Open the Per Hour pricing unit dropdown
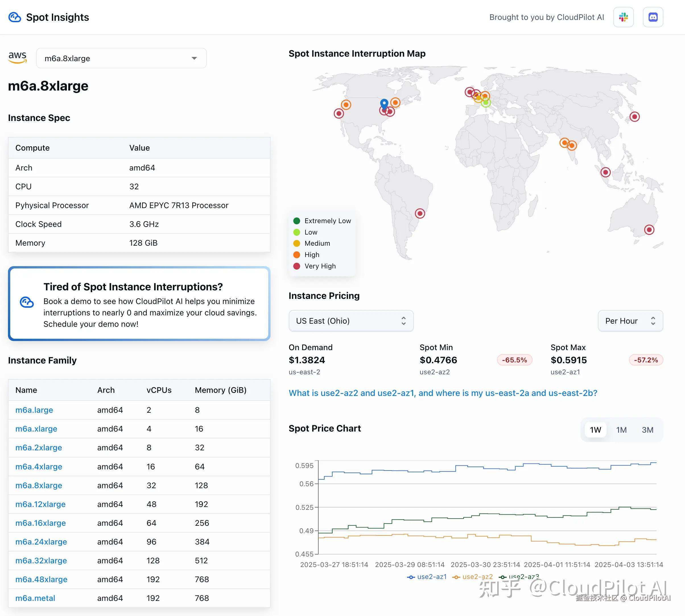The width and height of the screenshot is (685, 616). (x=630, y=321)
